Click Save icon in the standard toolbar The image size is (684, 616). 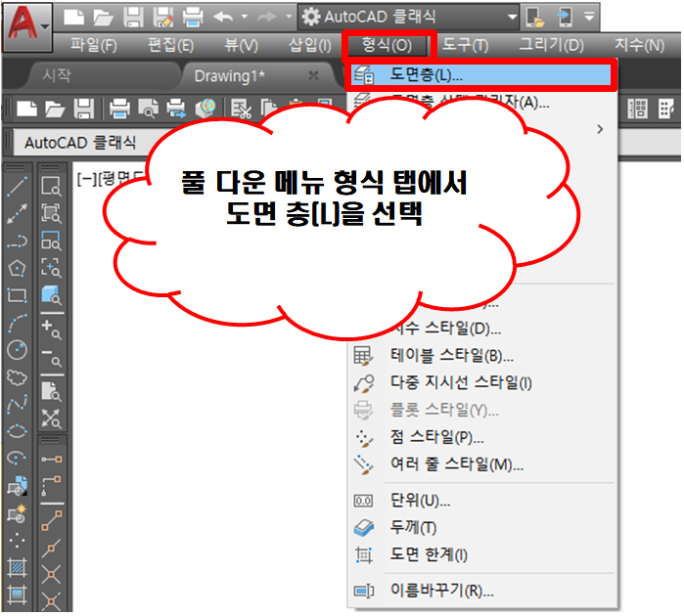tap(84, 109)
